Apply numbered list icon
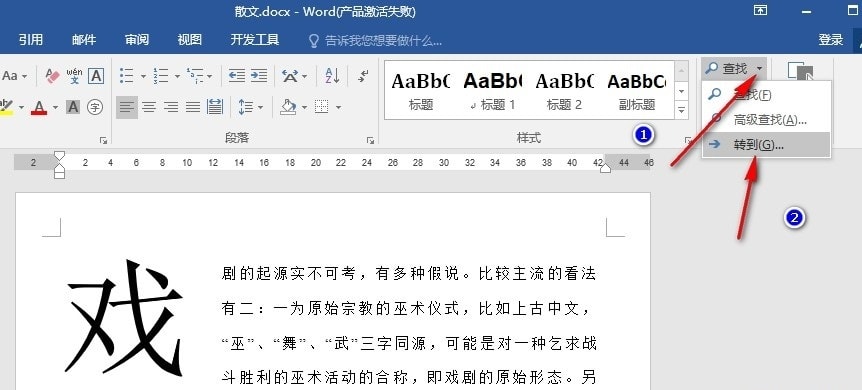The width and height of the screenshot is (862, 390). [x=161, y=75]
